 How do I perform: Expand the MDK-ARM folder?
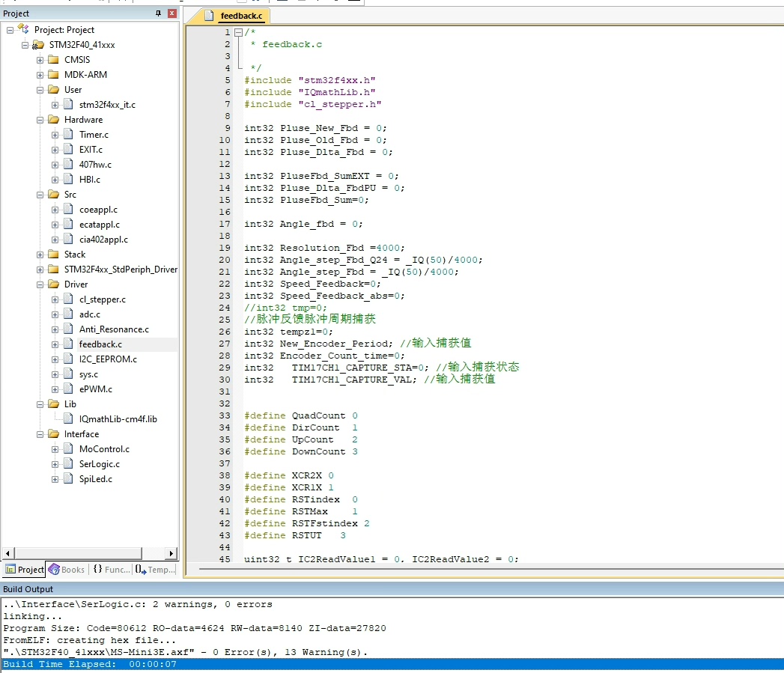coord(40,75)
